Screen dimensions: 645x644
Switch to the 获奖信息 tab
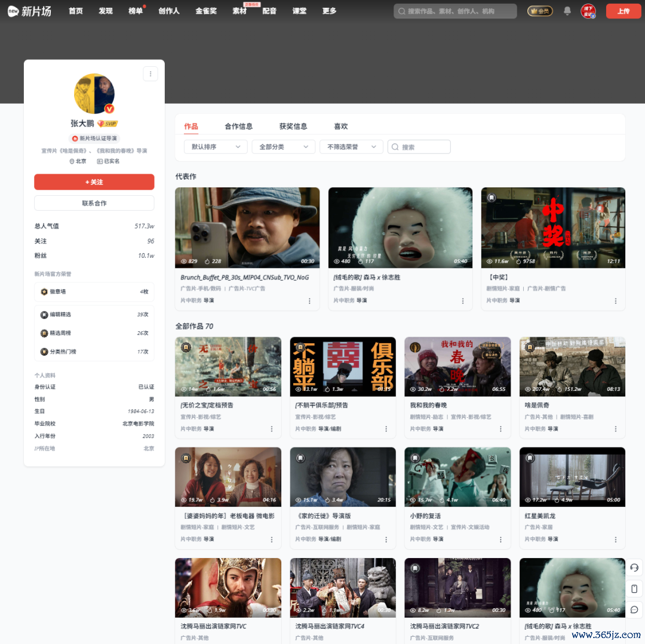pos(293,127)
